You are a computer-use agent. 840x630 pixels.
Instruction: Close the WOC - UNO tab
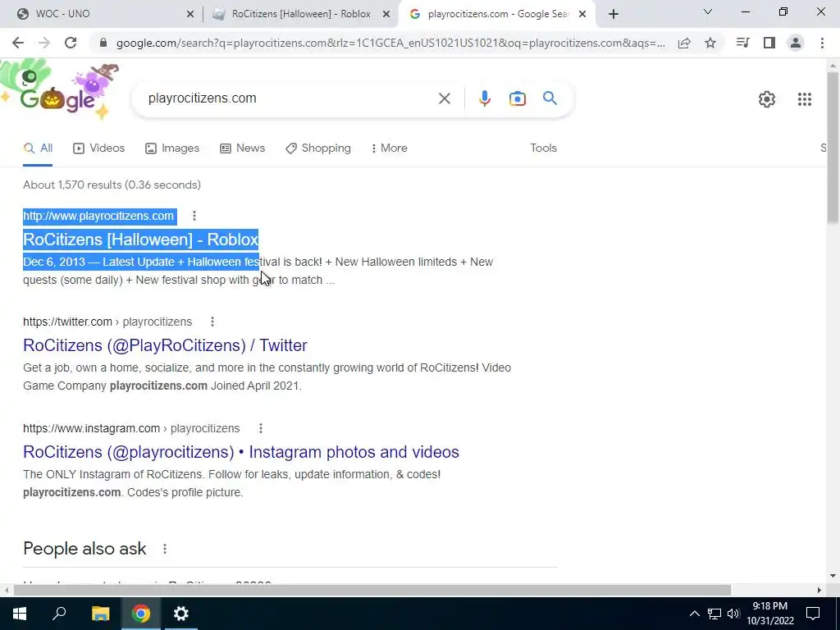pos(190,15)
